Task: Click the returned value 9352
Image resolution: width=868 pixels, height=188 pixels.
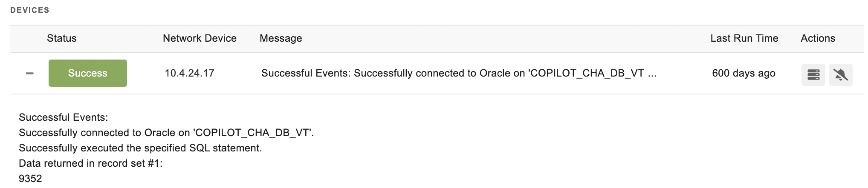Action: [x=30, y=179]
